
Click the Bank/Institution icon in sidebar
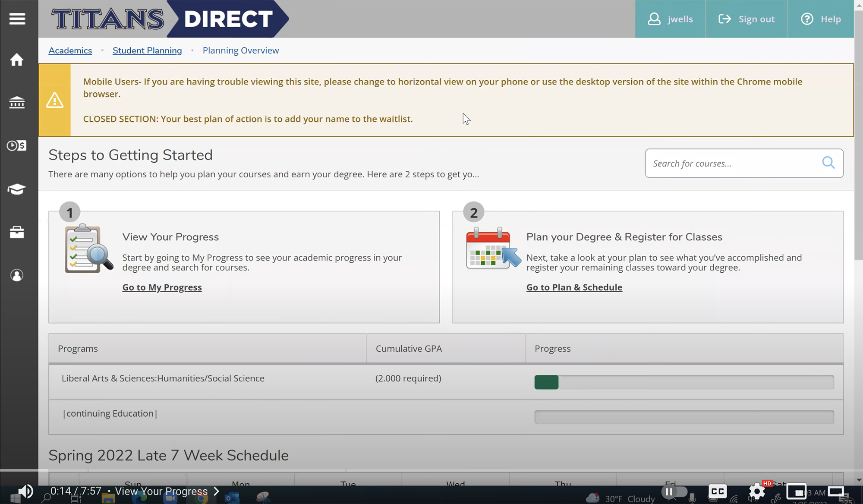[x=17, y=102]
